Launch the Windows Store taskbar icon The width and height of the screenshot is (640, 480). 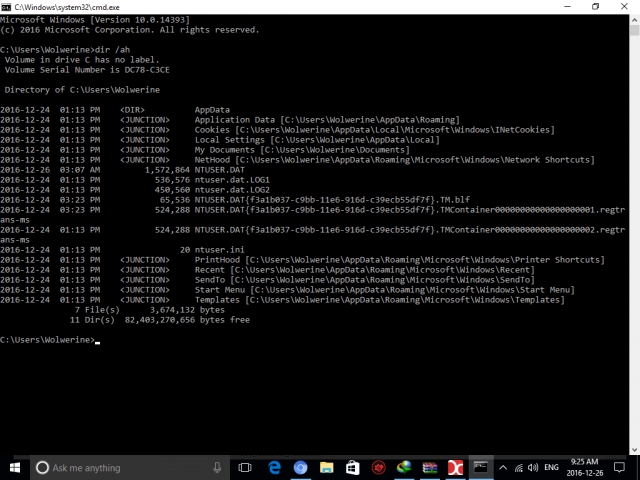[352, 467]
